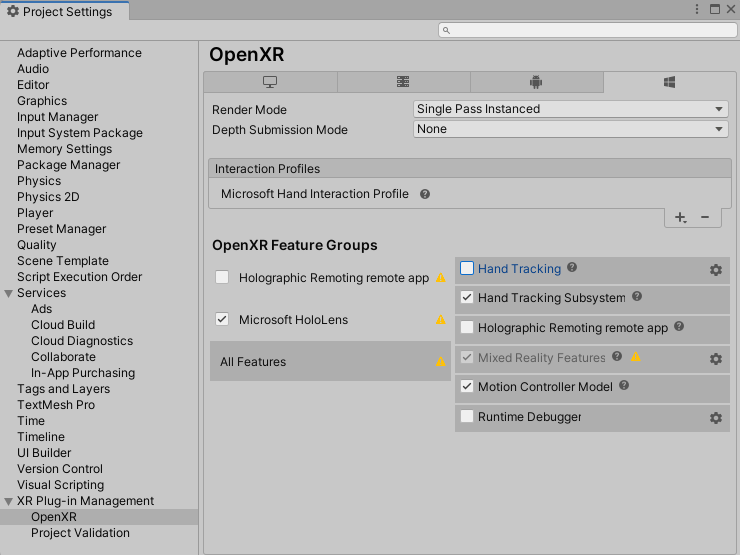Maximize the Project Settings window
Image resolution: width=740 pixels, height=555 pixels.
click(715, 9)
